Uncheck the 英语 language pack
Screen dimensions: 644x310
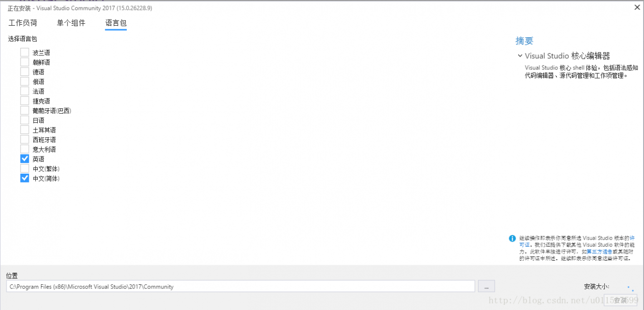(x=25, y=159)
